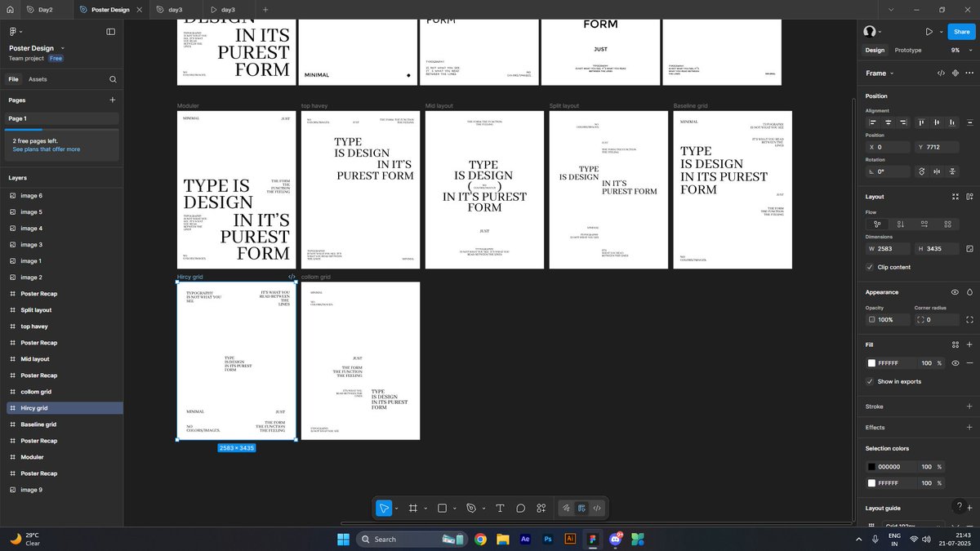The image size is (980, 551).
Task: Switch to the first day3 tab
Action: 176,10
